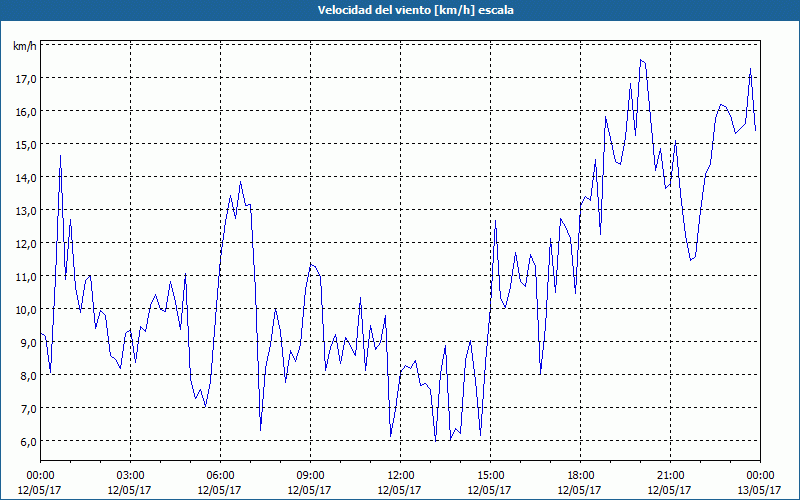The image size is (800, 500).
Task: Click the 10,0 y-axis value
Action: pyautogui.click(x=27, y=310)
